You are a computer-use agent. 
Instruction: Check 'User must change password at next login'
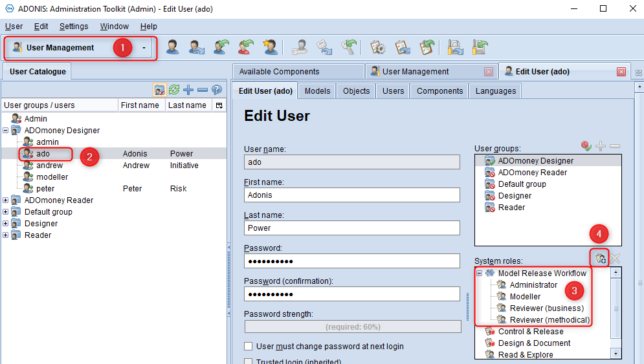tap(248, 346)
